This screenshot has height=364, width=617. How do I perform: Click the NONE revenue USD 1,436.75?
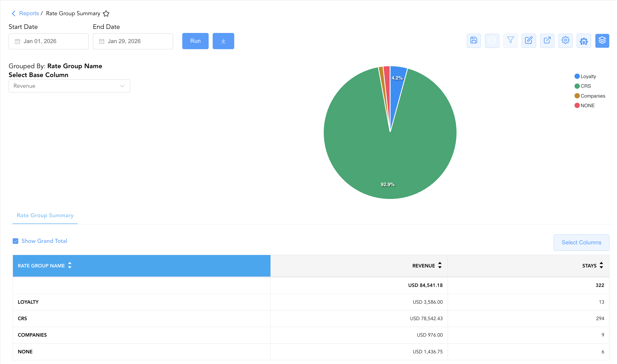pyautogui.click(x=428, y=352)
